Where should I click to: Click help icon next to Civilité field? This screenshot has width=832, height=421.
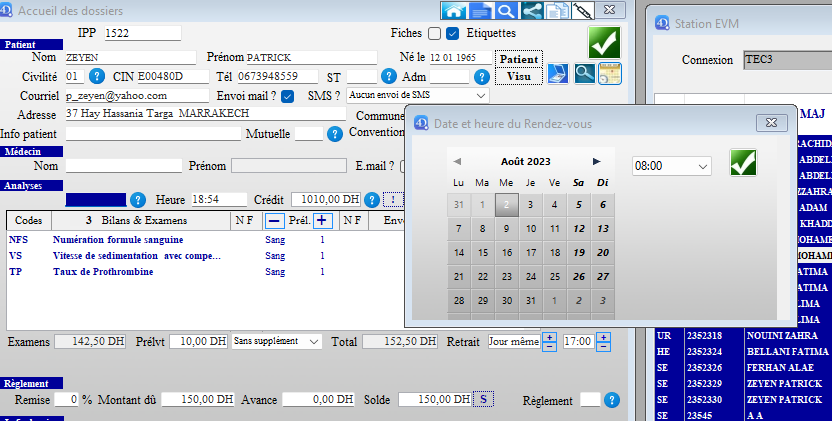coord(96,76)
